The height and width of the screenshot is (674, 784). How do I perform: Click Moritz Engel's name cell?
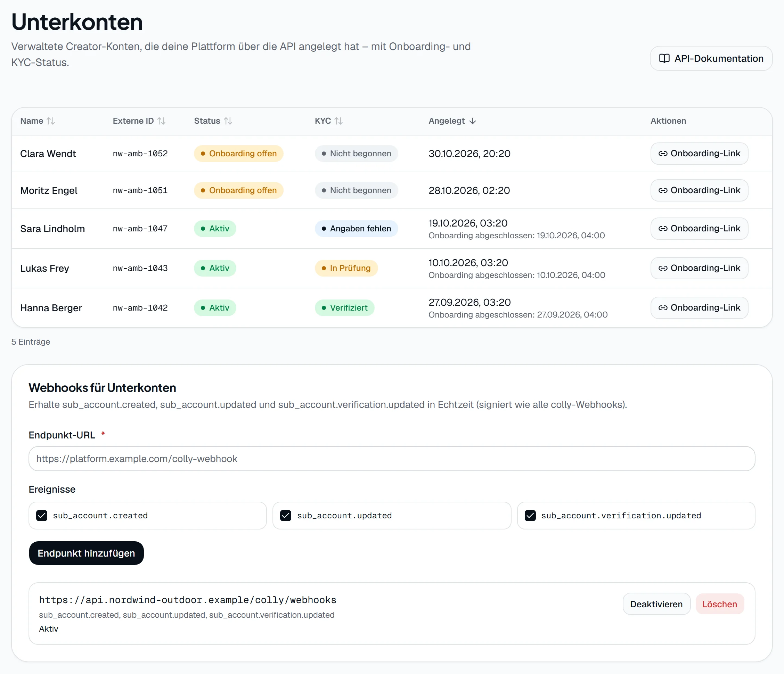(49, 190)
